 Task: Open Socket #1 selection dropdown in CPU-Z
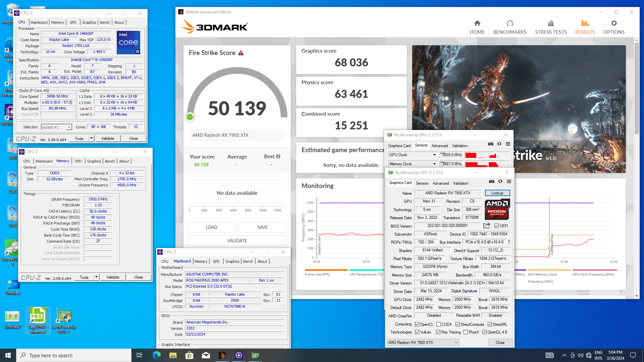[56, 127]
